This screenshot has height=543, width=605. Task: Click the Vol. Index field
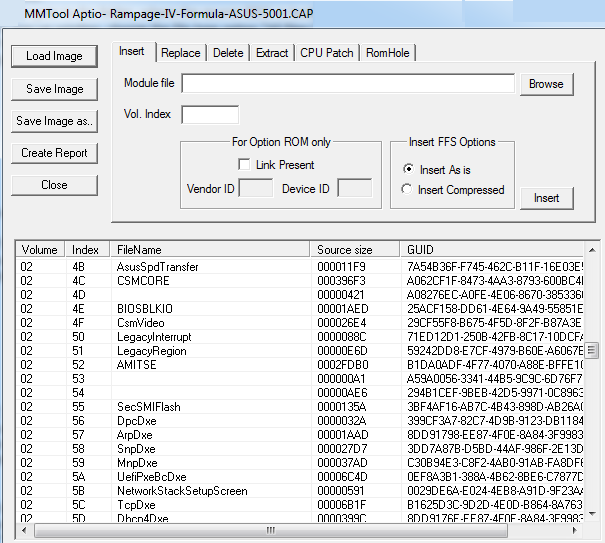[x=210, y=115]
